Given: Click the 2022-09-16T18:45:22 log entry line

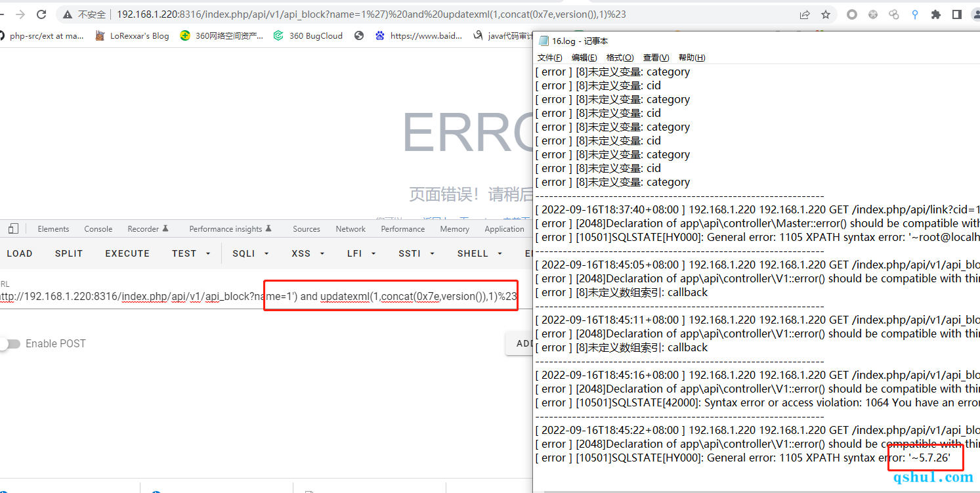Looking at the screenshot, I should click(x=757, y=431).
